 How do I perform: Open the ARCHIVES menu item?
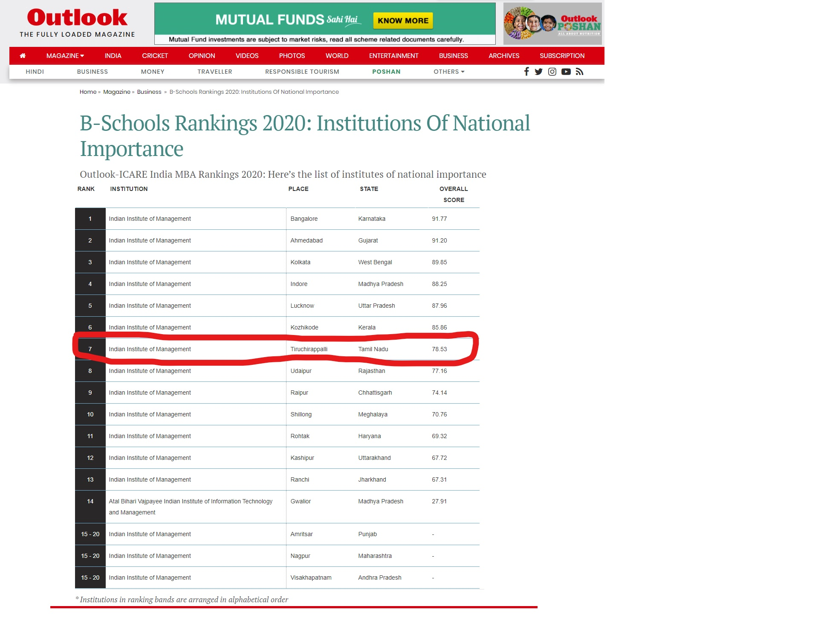point(503,56)
